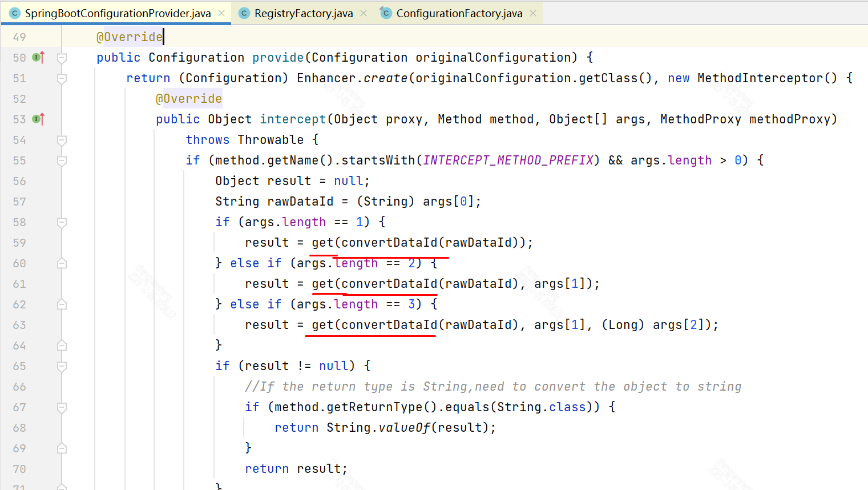Click the highlighted @Override annotation on line 52
Image resolution: width=868 pixels, height=490 pixels.
[189, 99]
